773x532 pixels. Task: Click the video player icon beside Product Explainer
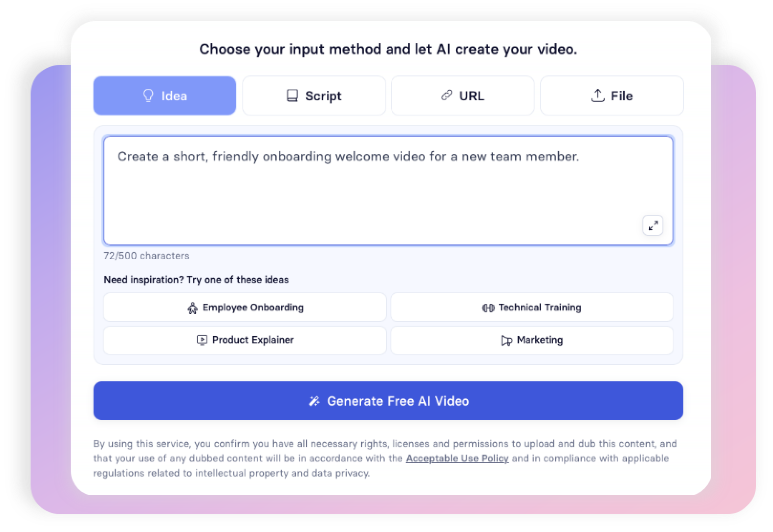(202, 340)
